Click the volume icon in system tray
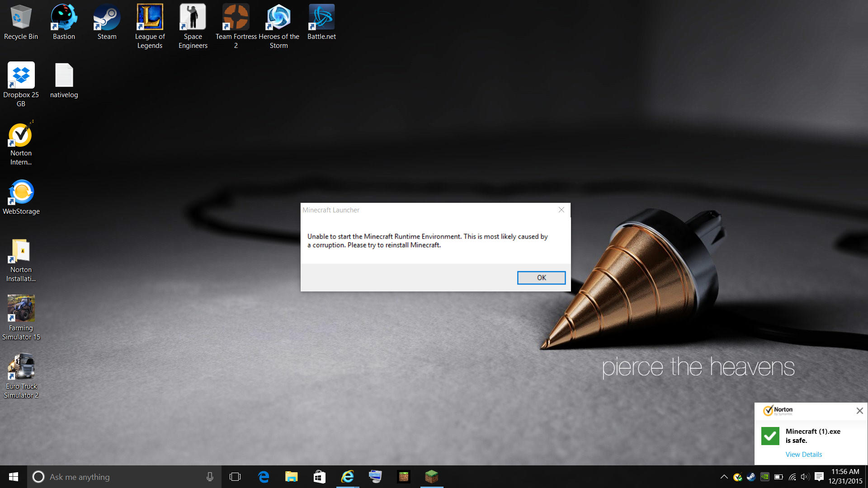The image size is (868, 488). pos(805,477)
